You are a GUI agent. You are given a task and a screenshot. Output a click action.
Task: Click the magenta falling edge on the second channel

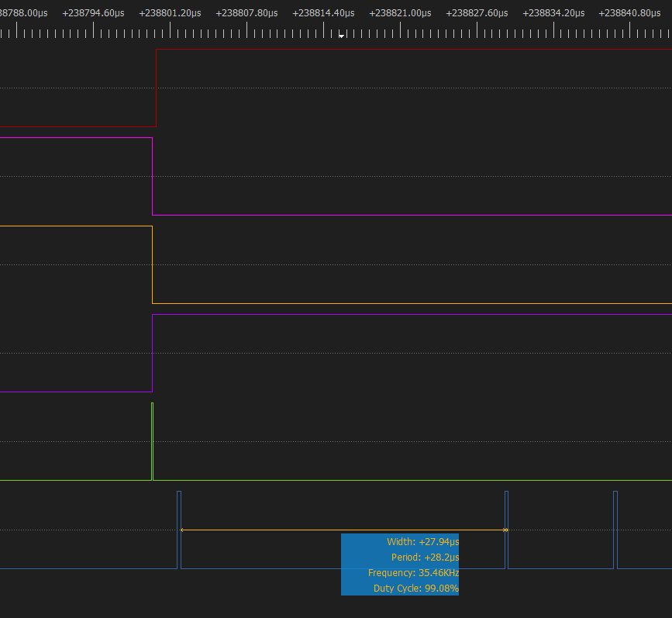pos(153,174)
